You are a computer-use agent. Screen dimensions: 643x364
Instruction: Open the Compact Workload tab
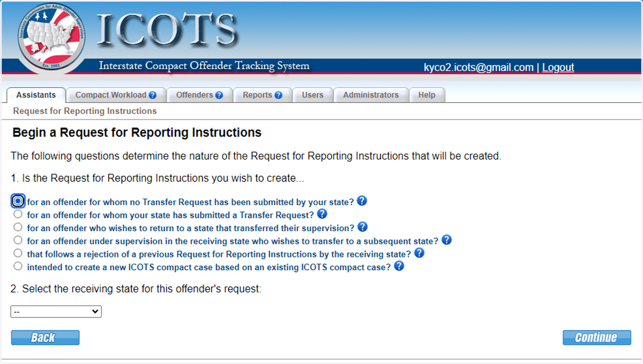point(116,95)
